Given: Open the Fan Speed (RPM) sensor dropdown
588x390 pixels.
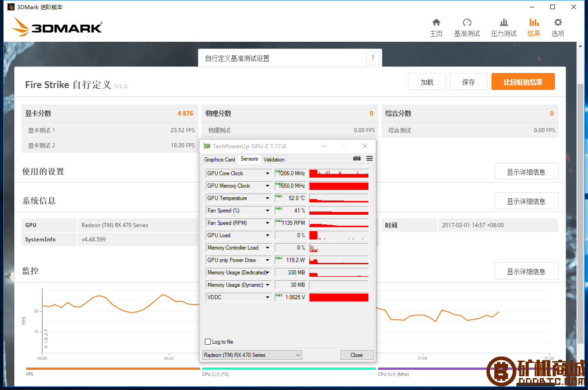Looking at the screenshot, I should (x=268, y=223).
